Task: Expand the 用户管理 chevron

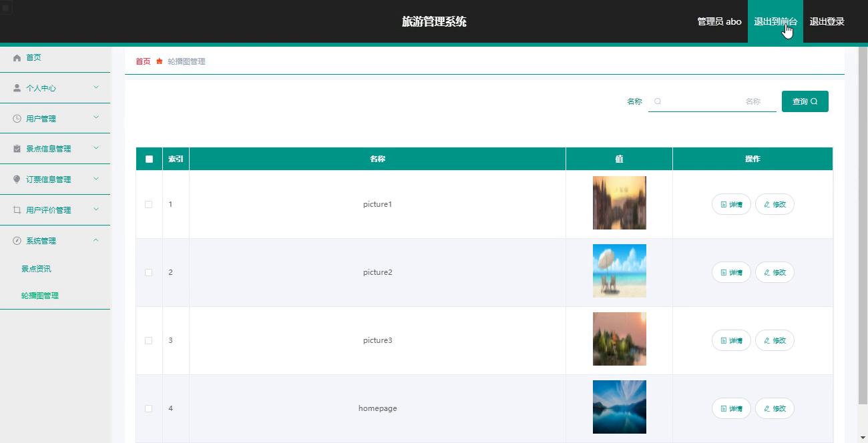Action: coord(96,118)
